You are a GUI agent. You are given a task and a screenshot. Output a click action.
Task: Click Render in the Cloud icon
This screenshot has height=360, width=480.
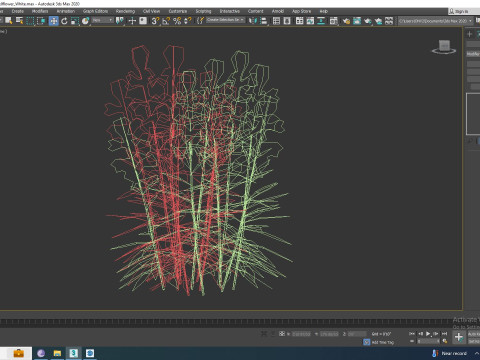click(x=378, y=21)
